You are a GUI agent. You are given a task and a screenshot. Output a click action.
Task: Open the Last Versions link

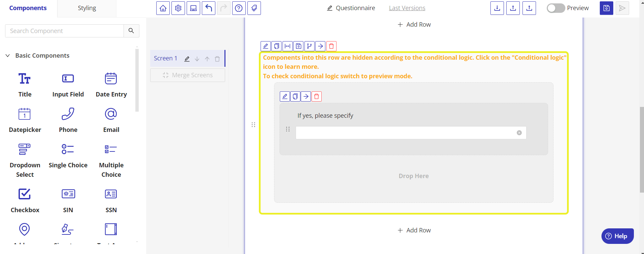(407, 8)
